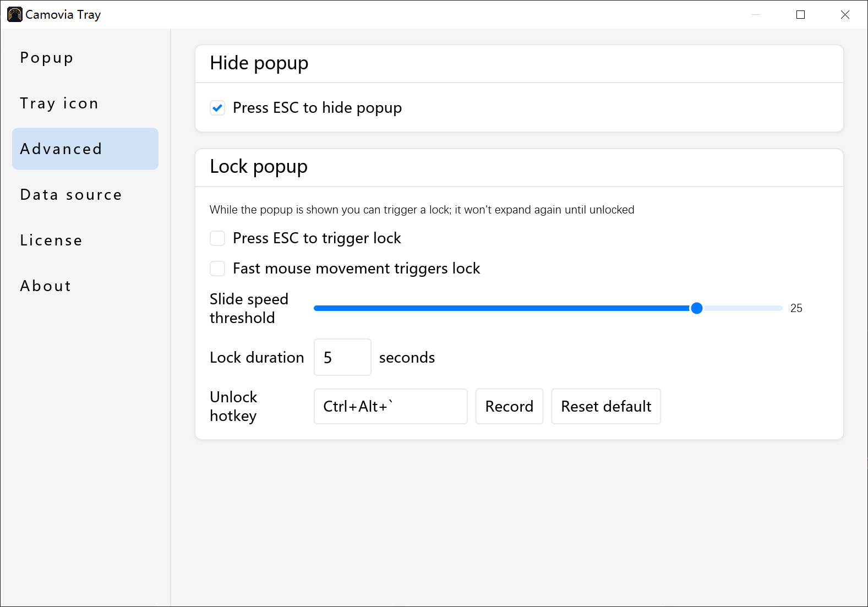Viewport: 868px width, 607px height.
Task: Click the lock description text starting 'While the popup'
Action: (x=422, y=210)
